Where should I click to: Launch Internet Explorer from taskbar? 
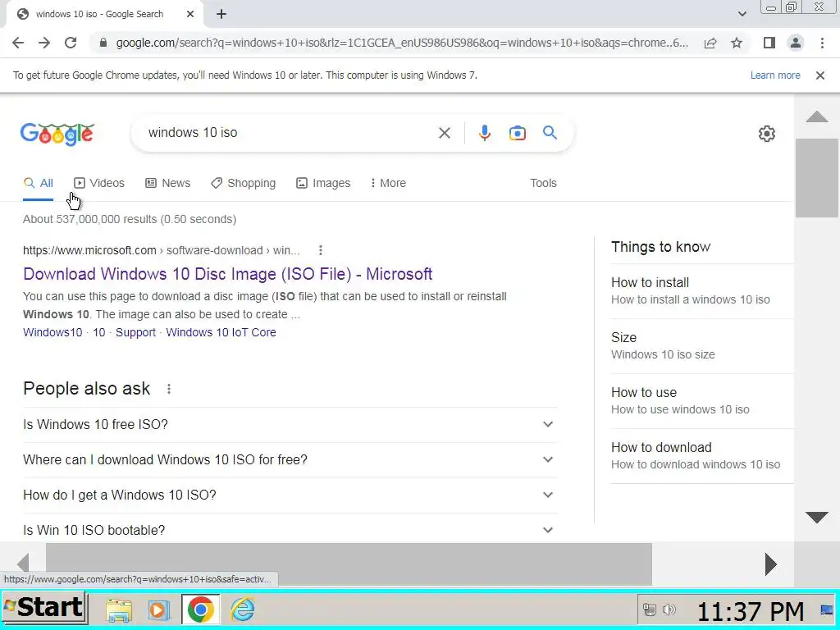click(x=242, y=609)
